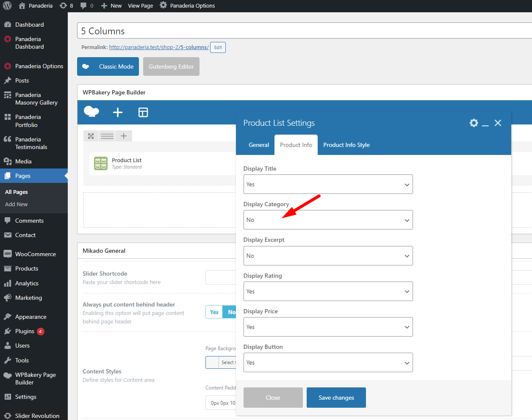Open Panaderia Options in the sidebar

(x=34, y=66)
